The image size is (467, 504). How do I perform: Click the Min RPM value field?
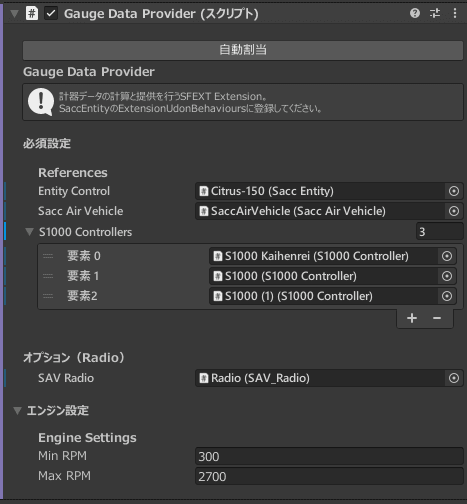[329, 456]
